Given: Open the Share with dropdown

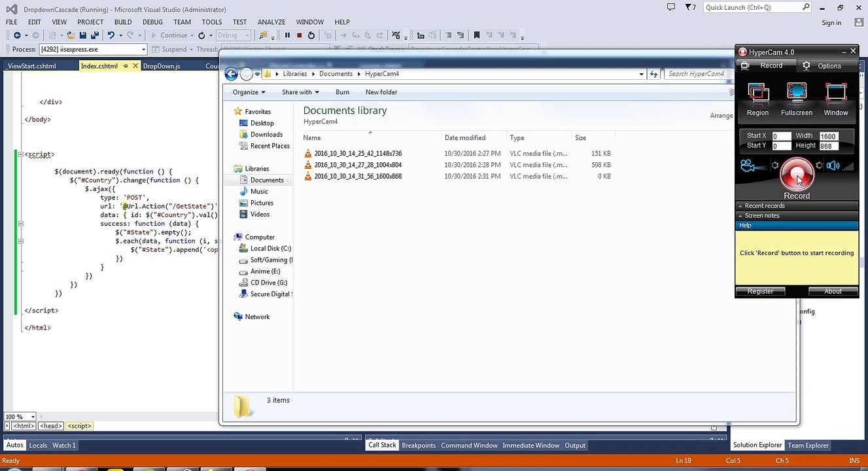Looking at the screenshot, I should click(x=300, y=92).
